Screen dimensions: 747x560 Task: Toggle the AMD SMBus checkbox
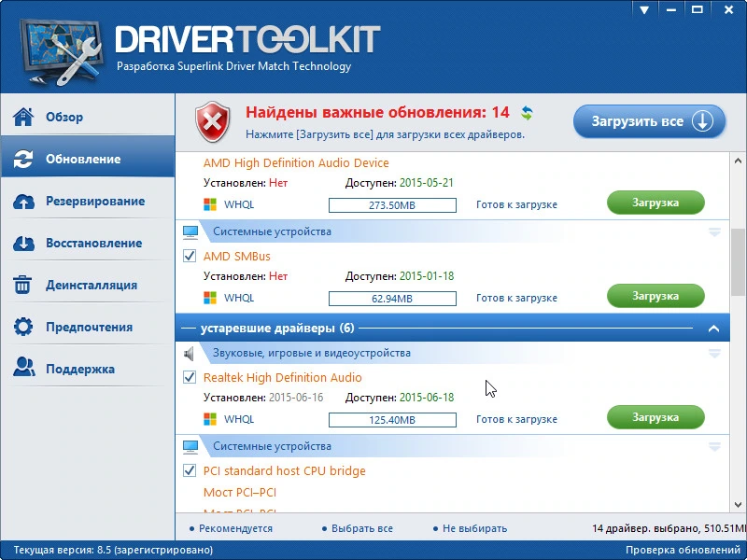point(190,256)
